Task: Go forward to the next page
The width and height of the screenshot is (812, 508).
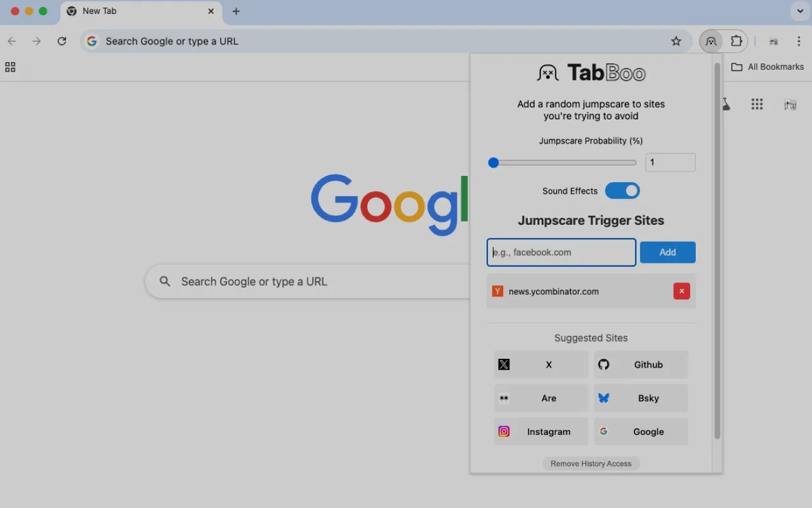Action: coord(37,41)
